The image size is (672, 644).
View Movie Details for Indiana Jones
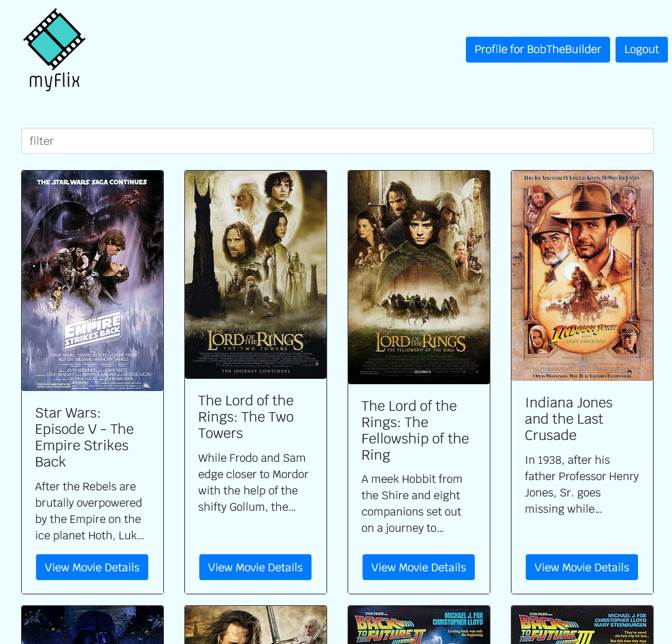pyautogui.click(x=581, y=566)
